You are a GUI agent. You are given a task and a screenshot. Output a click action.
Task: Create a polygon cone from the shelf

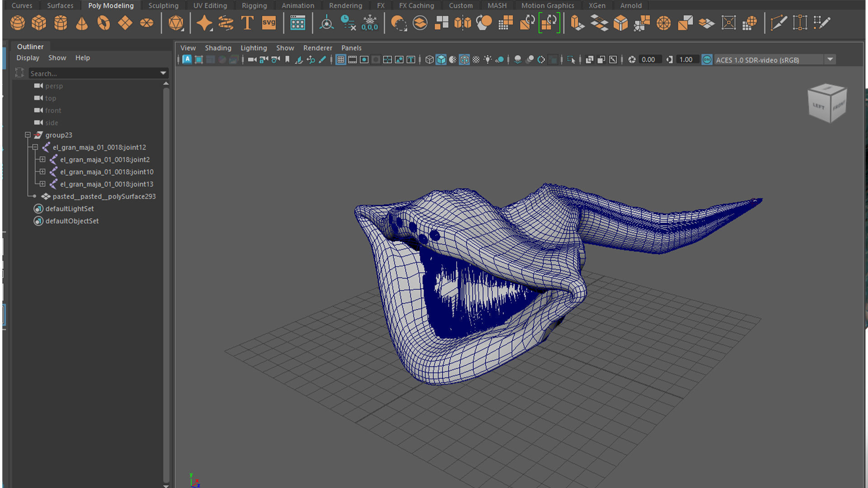82,23
